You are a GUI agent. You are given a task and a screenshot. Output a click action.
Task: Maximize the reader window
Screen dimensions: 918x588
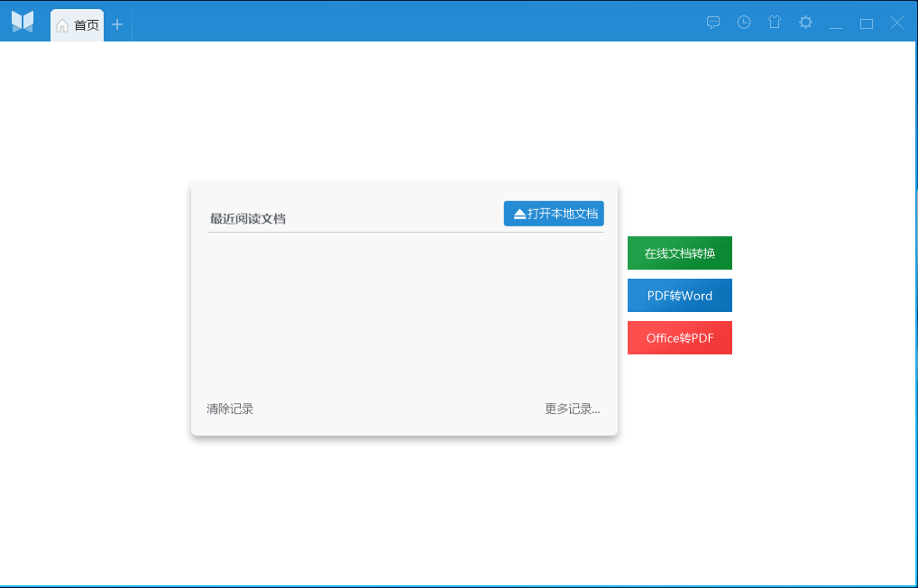tap(867, 23)
